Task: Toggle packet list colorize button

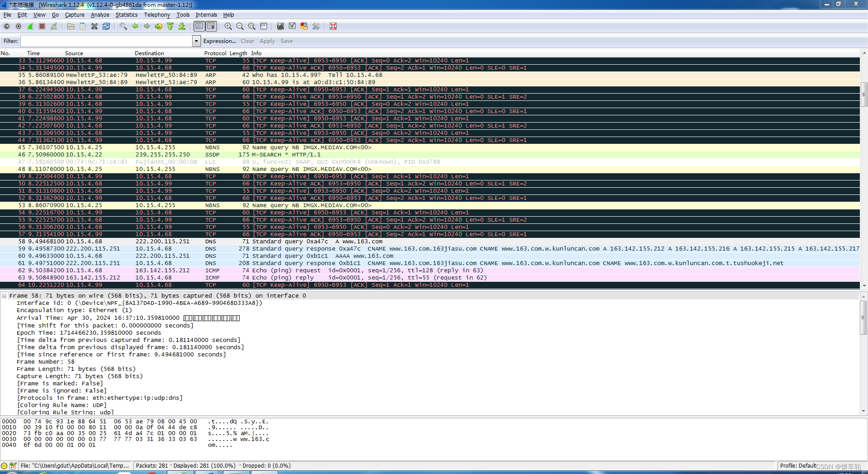Action: (x=199, y=26)
